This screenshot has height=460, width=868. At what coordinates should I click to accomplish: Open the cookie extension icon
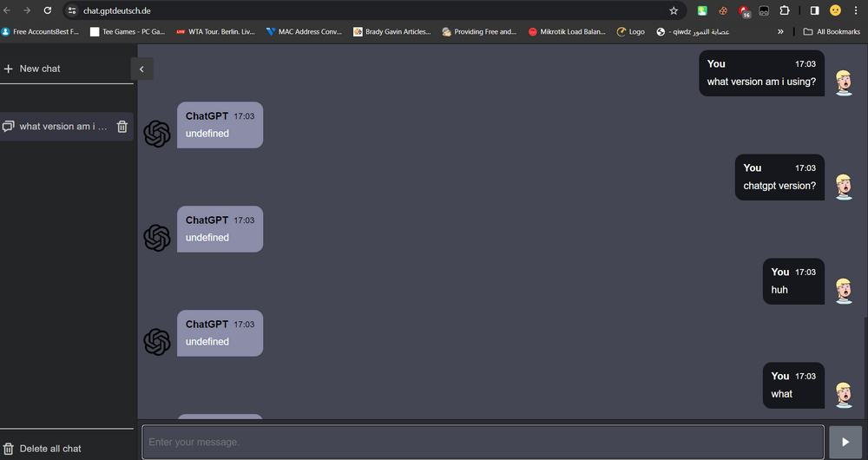coord(723,10)
